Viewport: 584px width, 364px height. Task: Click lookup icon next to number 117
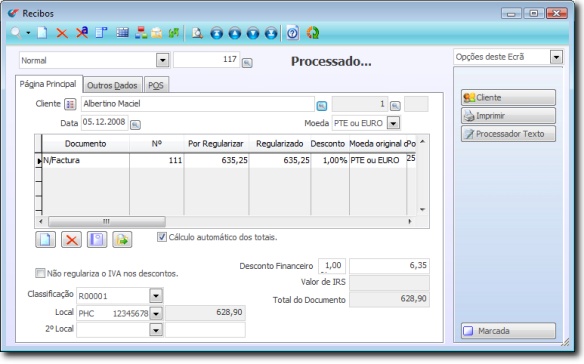247,63
